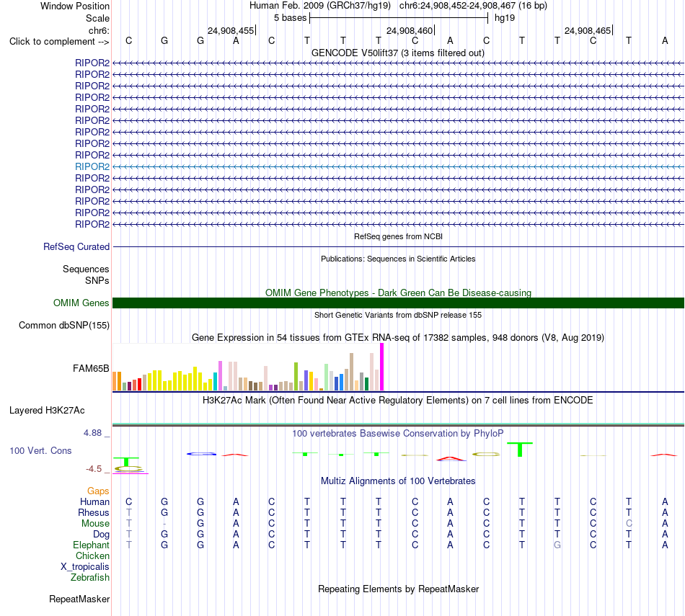Click the faded 'C' in Mouse alignment row
This screenshot has height=616, width=685.
(x=629, y=524)
